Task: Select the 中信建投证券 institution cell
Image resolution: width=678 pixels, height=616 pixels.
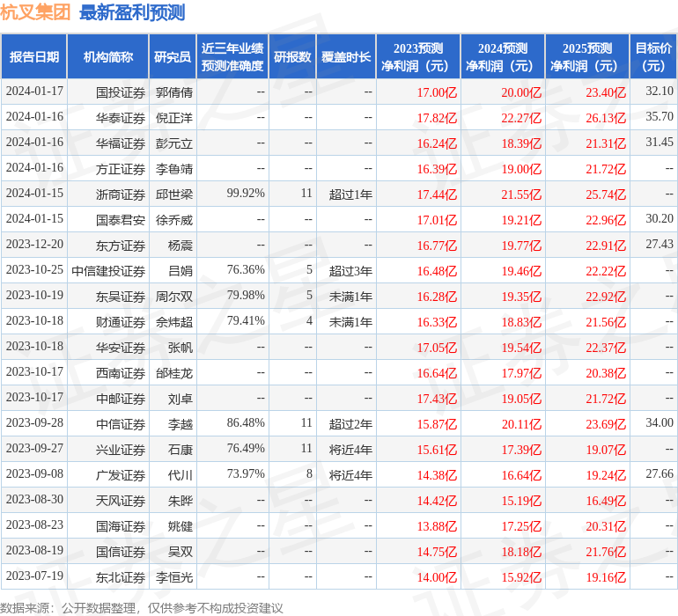Action: coord(108,271)
